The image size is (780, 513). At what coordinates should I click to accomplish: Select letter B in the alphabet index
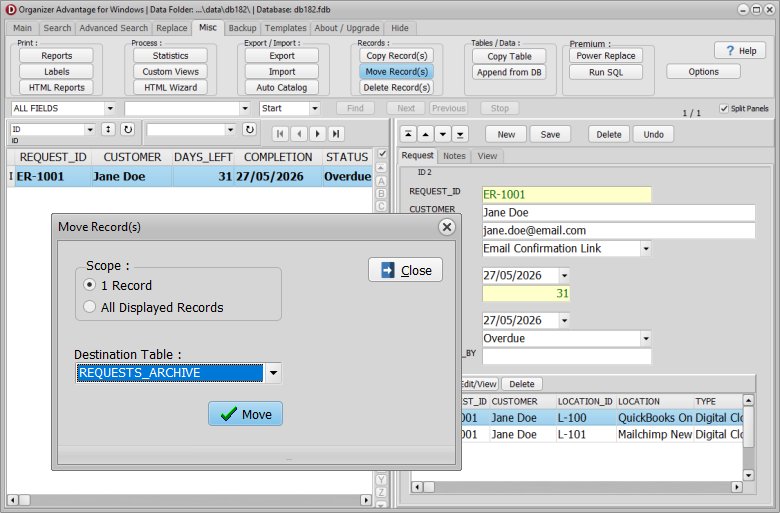(x=381, y=194)
